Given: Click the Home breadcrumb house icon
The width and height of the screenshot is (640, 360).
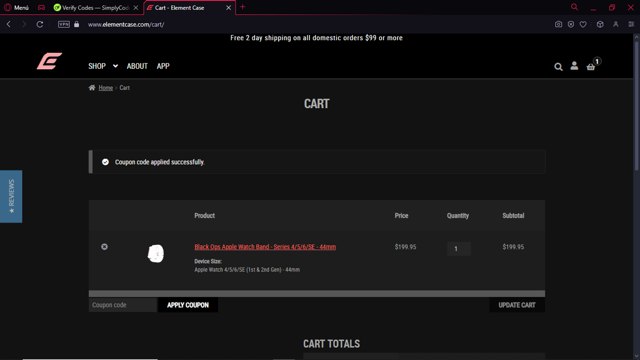Looking at the screenshot, I should click(92, 88).
